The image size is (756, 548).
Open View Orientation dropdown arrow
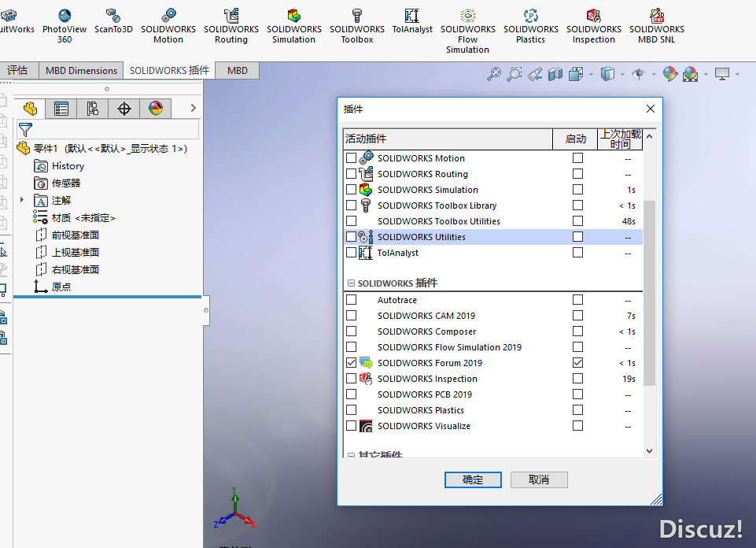pos(591,74)
